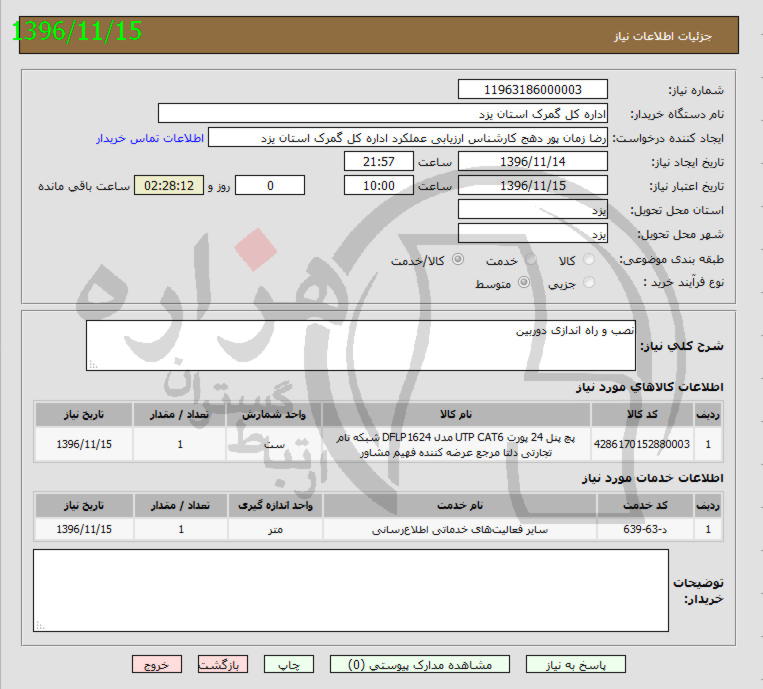Click اطلاعات کالاهای مورد نیاز heading
Screen dimensions: 763x689
click(650, 387)
